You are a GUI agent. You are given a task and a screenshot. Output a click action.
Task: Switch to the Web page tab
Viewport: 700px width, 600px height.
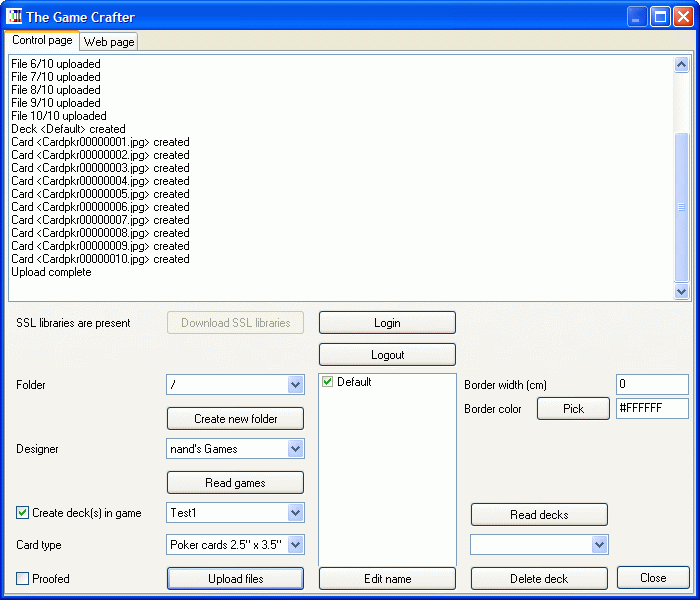point(109,42)
